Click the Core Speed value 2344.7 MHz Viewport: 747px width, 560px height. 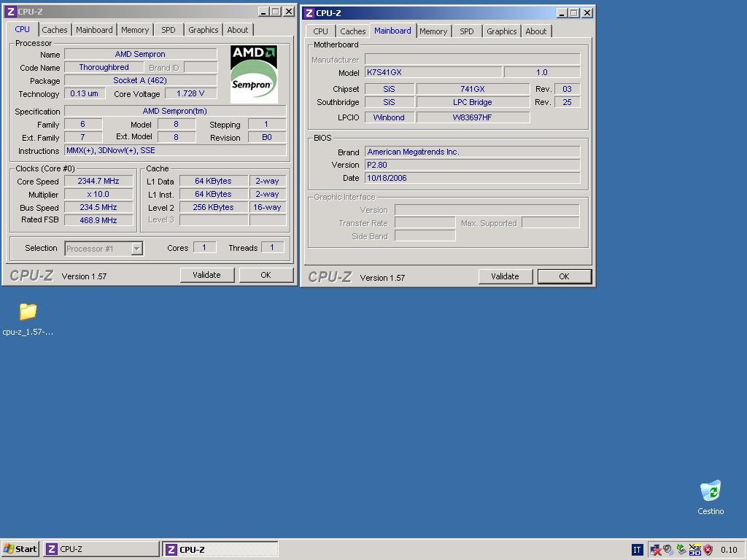pos(98,181)
